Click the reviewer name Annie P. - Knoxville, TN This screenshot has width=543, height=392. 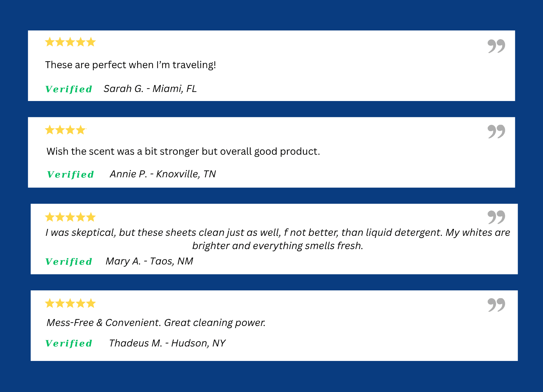pos(163,174)
